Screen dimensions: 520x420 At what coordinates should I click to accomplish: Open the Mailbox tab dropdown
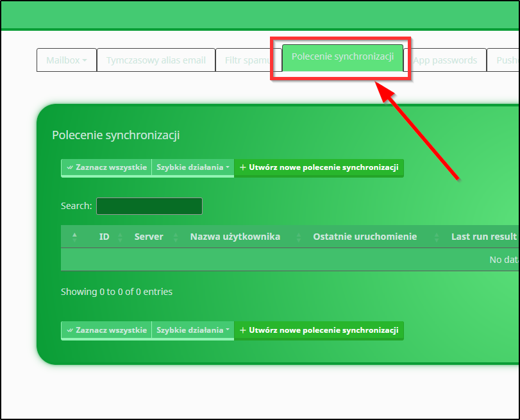coord(66,60)
